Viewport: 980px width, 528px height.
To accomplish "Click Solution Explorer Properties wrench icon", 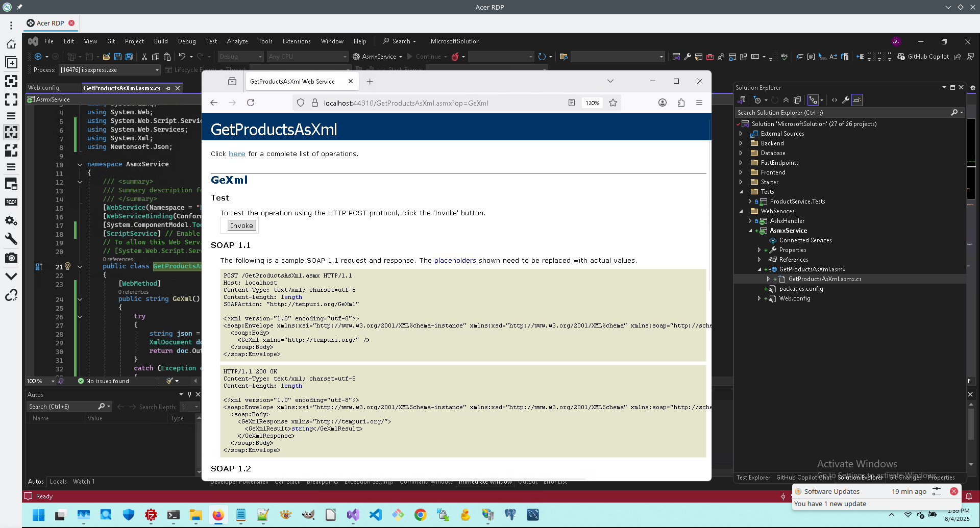I will pyautogui.click(x=846, y=100).
